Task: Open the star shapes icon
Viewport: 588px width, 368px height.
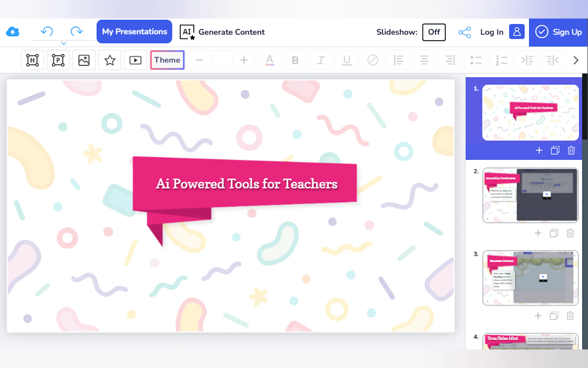Action: (x=110, y=60)
